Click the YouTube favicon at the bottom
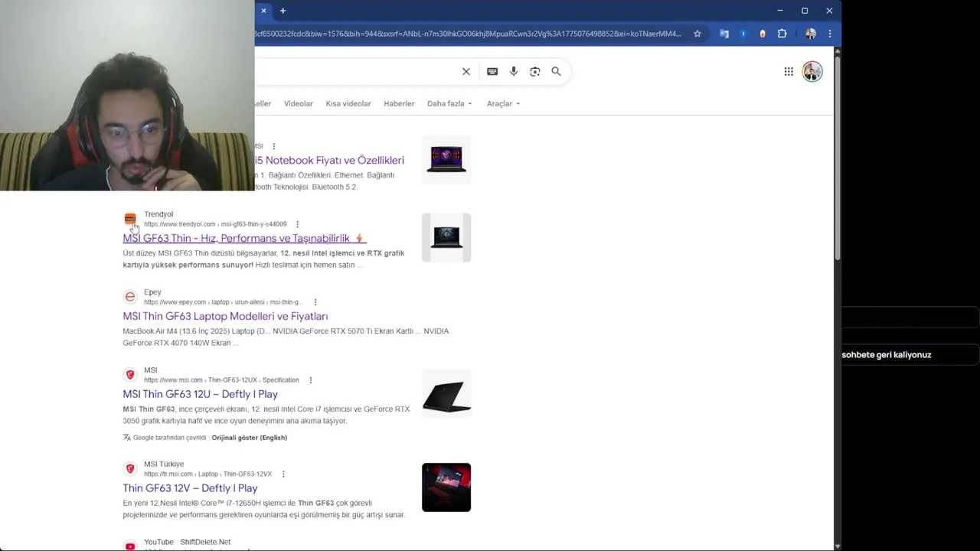The image size is (980, 551). [x=130, y=546]
